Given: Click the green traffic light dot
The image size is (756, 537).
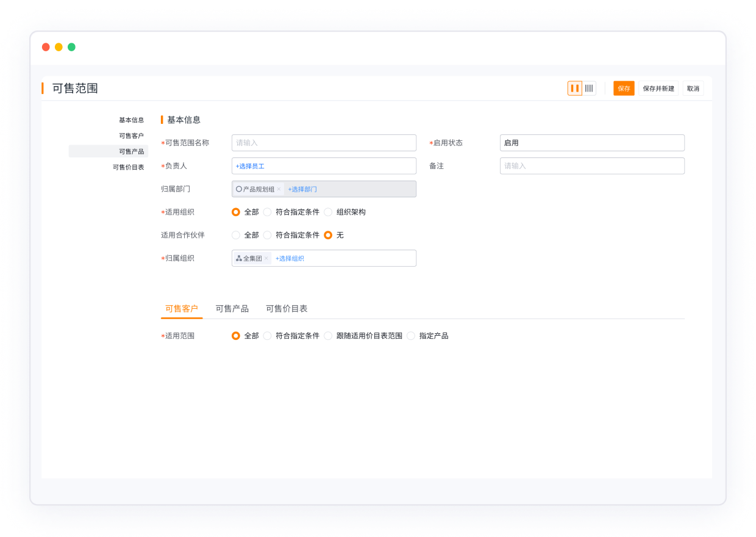Looking at the screenshot, I should (71, 46).
